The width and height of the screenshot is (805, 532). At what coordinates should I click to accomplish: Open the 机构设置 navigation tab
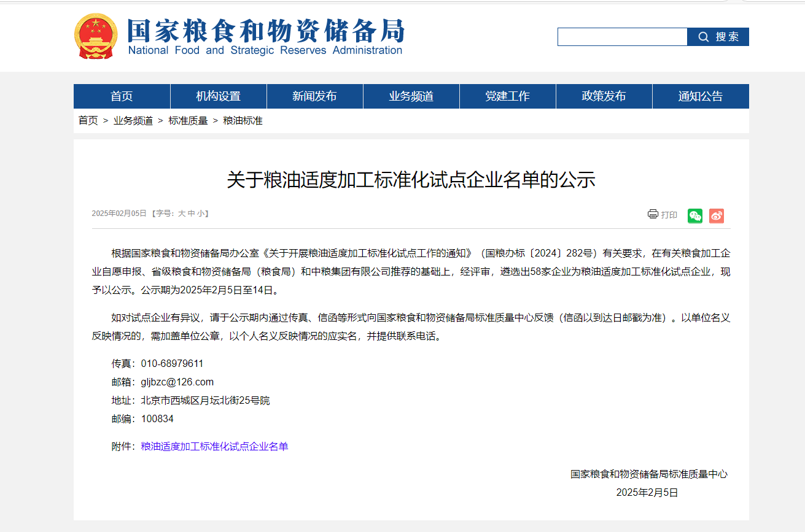(218, 96)
